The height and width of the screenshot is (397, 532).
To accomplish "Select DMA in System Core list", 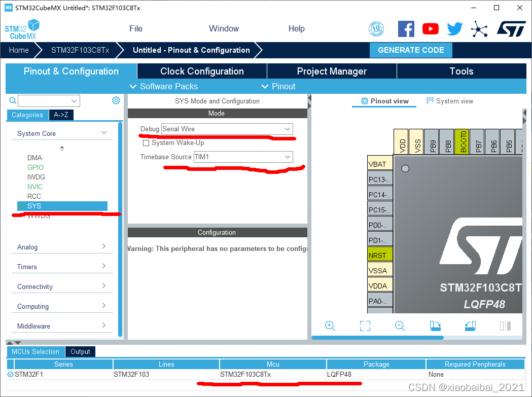I will tap(34, 158).
